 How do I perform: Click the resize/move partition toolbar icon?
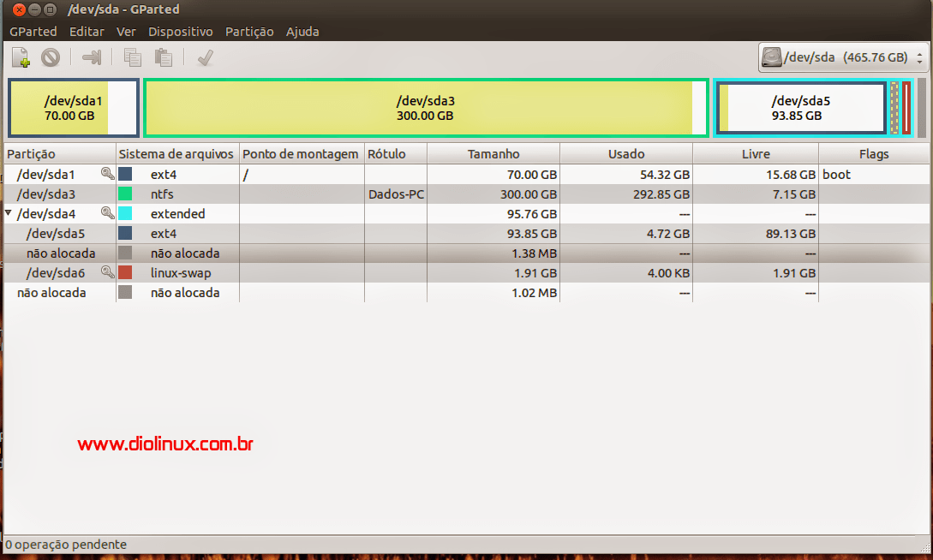click(x=92, y=57)
